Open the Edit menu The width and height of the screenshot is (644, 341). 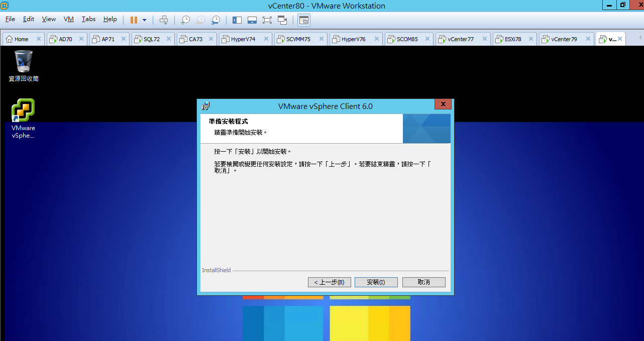pos(29,19)
